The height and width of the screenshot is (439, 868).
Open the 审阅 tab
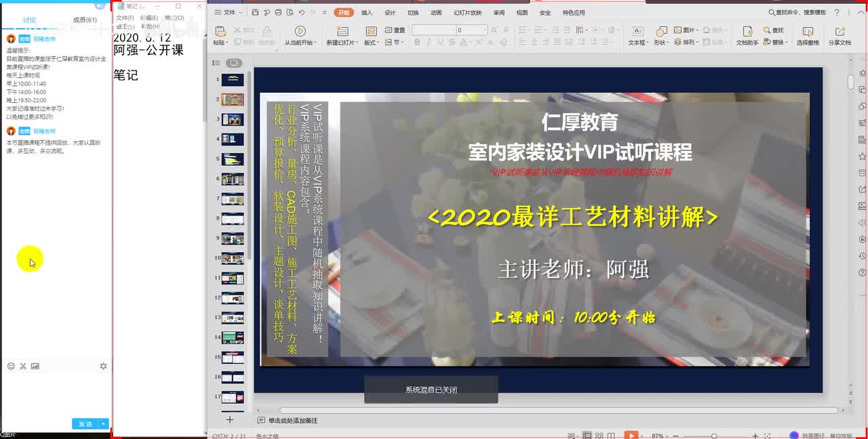[499, 12]
